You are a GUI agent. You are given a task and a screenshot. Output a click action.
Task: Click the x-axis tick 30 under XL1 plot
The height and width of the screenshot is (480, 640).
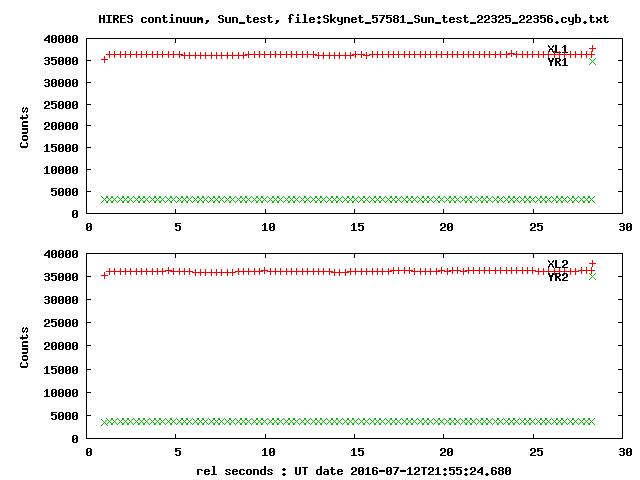625,227
